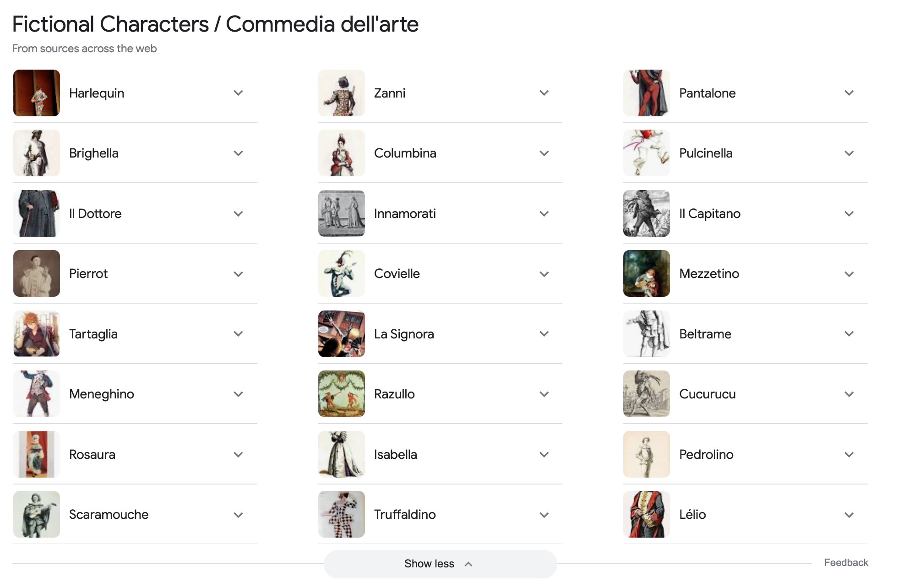Expand the Isabella chevron arrow
The image size is (903, 588).
(x=544, y=455)
